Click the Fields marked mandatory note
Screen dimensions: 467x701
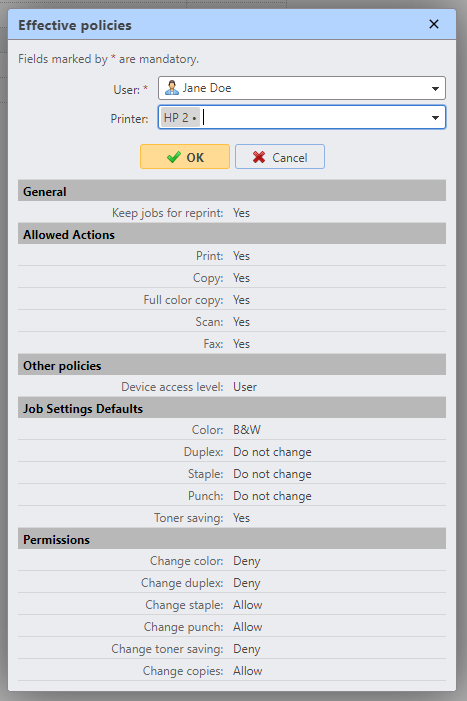coord(109,59)
